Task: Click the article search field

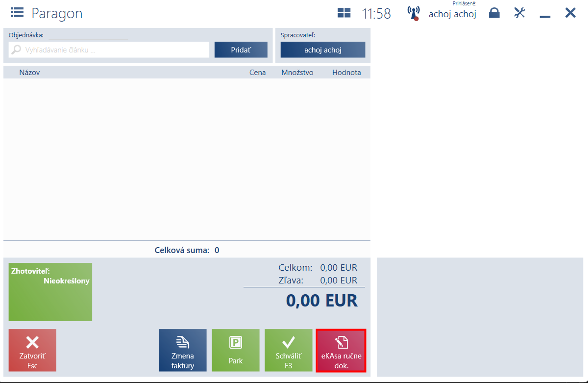Action: pyautogui.click(x=109, y=50)
